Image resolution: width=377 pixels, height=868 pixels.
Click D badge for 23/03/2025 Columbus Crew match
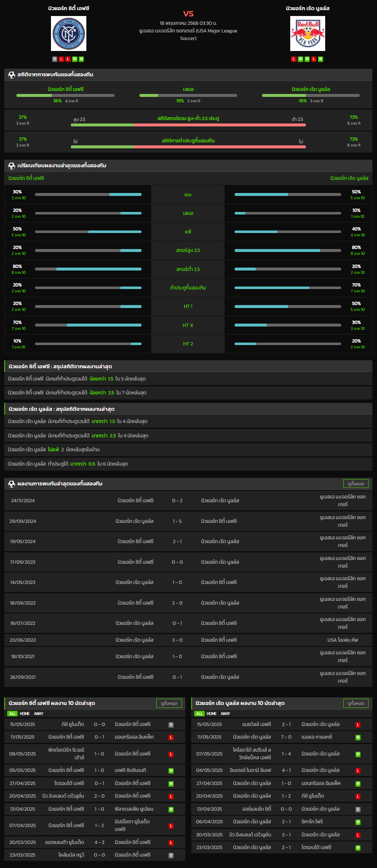coord(171,855)
